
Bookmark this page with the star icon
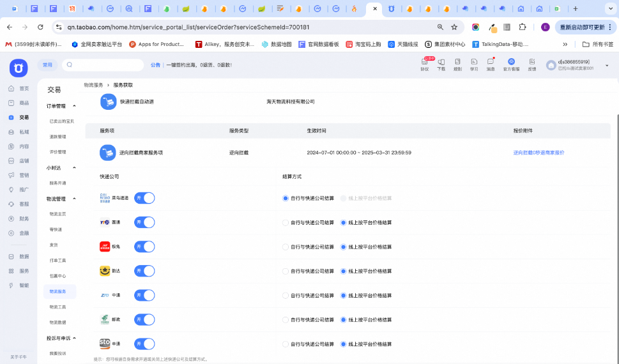tap(454, 27)
